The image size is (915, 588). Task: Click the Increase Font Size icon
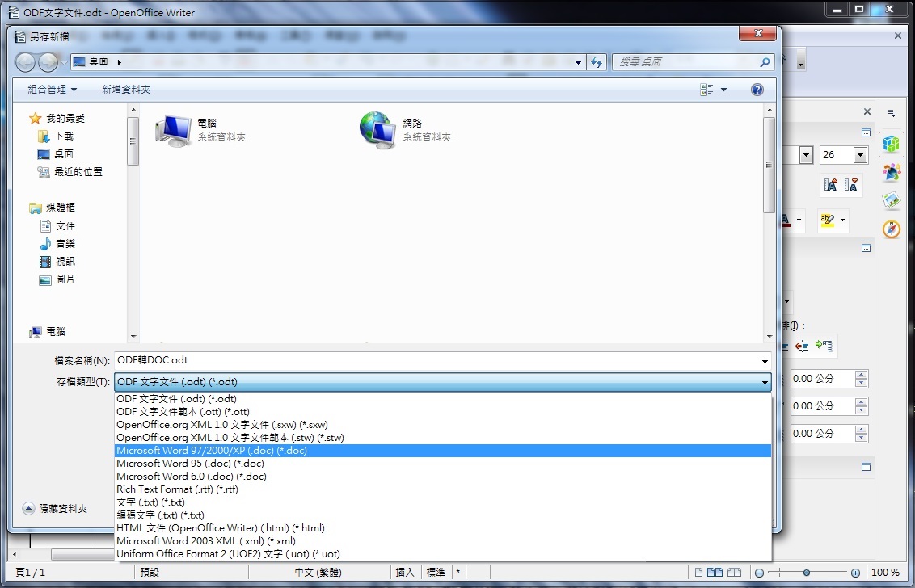[830, 185]
